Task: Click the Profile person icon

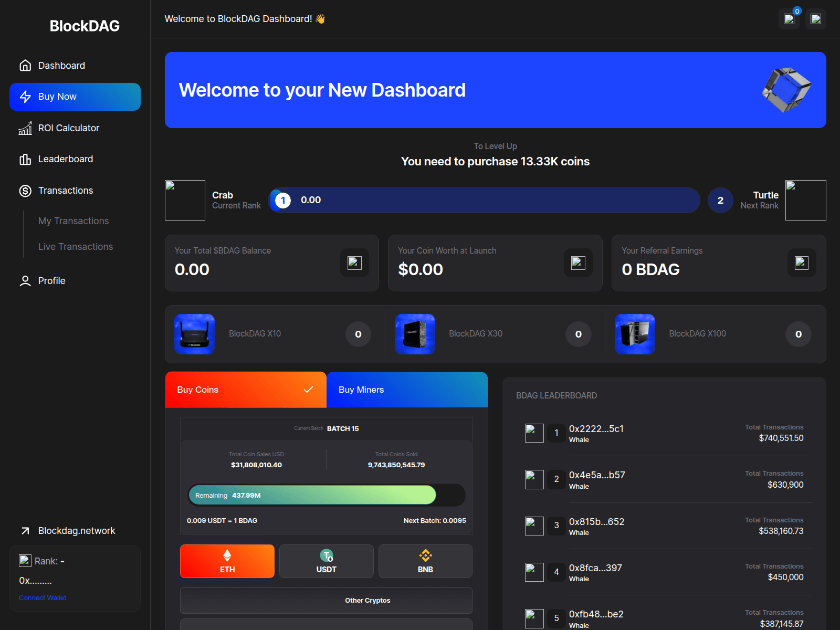Action: click(25, 281)
